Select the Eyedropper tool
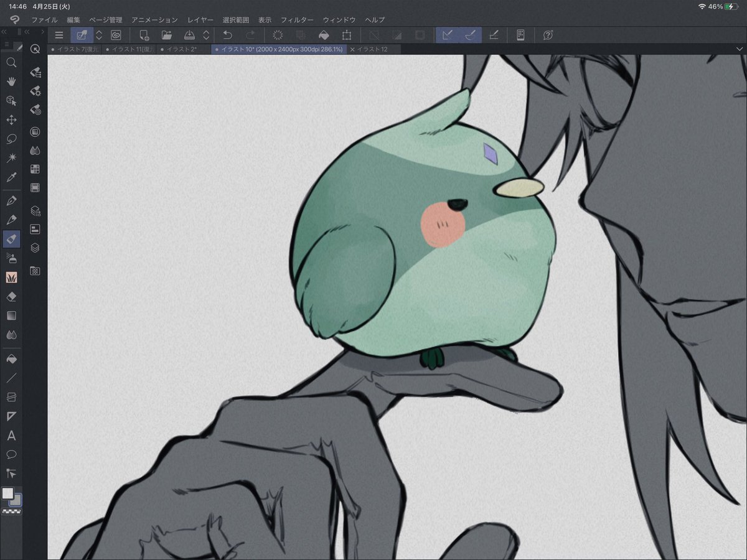Screen dimensions: 747x560 point(11,177)
